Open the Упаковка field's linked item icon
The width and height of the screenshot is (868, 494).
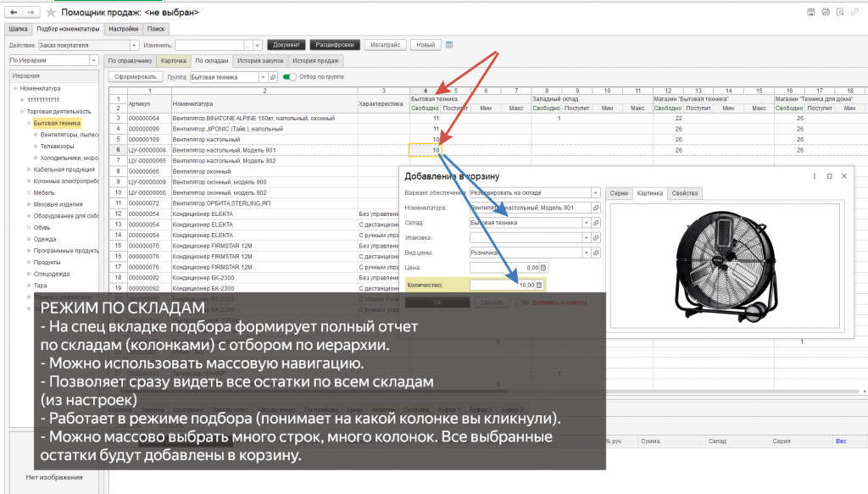point(596,238)
